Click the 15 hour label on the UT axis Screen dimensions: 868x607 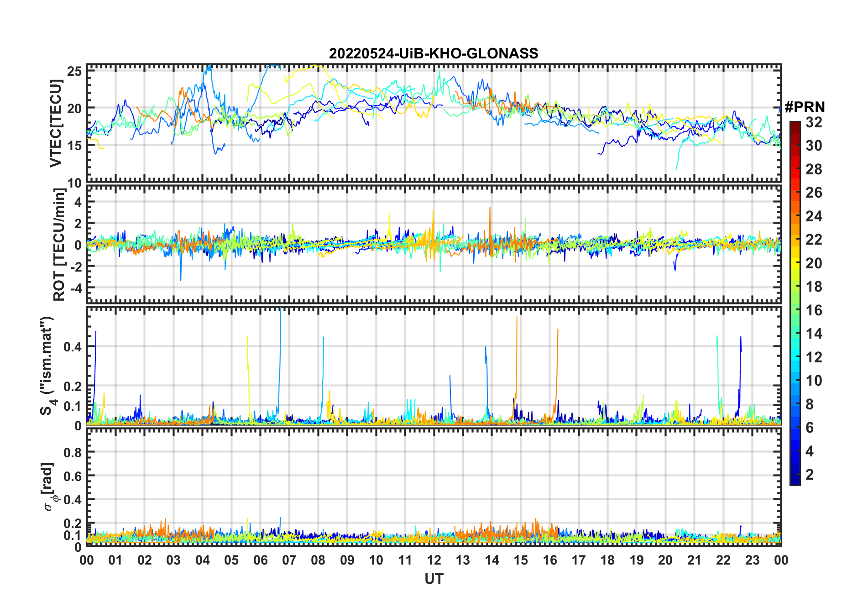[521, 560]
